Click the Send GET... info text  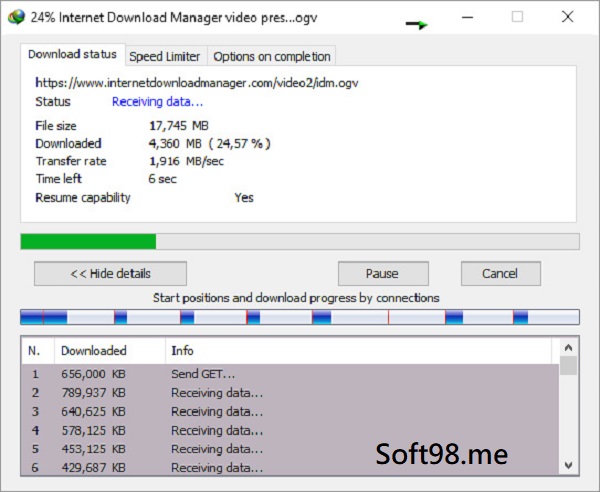click(x=203, y=374)
